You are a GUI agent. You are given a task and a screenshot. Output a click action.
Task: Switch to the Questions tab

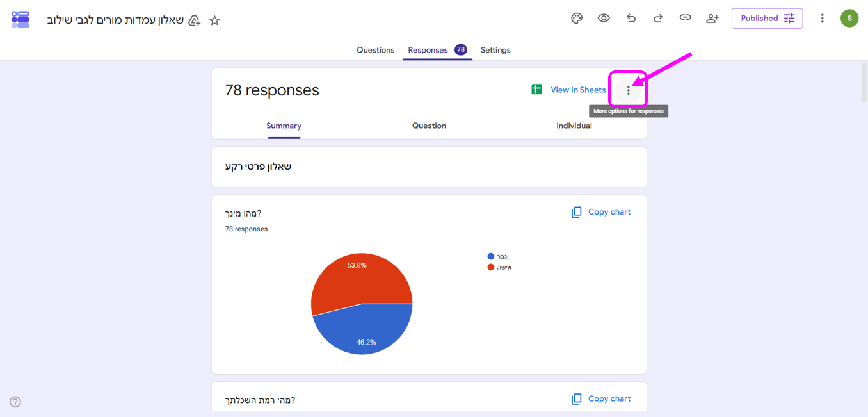(x=375, y=50)
